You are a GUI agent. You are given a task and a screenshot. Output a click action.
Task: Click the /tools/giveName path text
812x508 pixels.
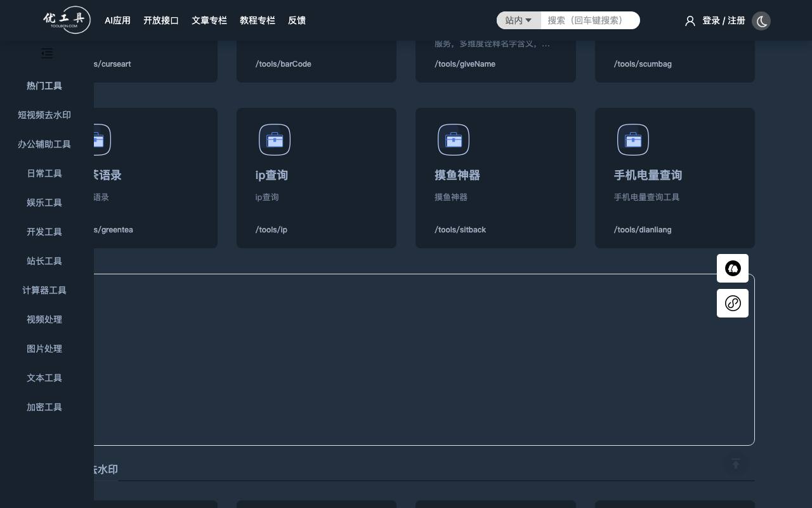[x=465, y=64]
